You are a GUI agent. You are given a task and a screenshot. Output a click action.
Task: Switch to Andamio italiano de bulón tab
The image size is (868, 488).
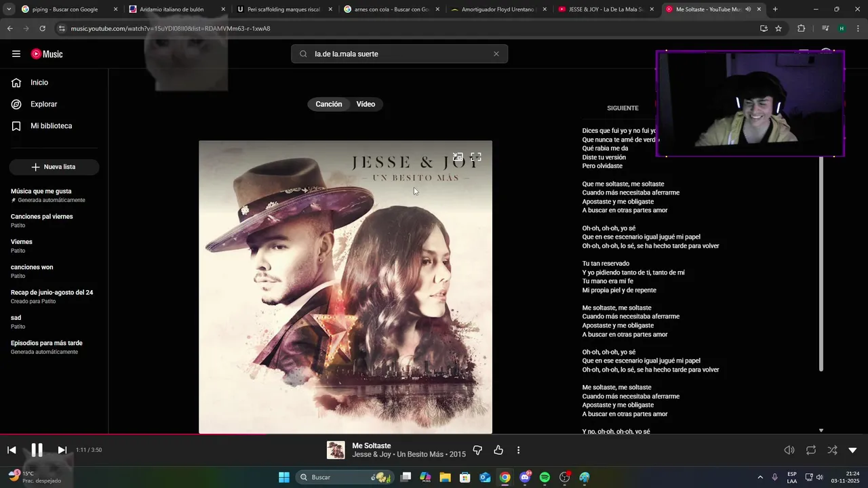point(176,9)
